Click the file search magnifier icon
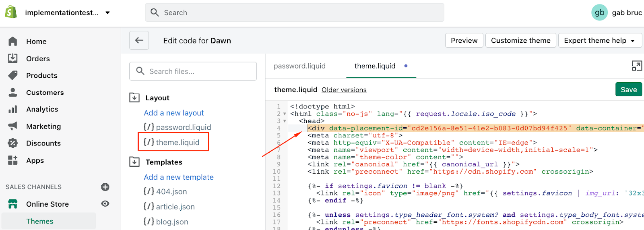The image size is (644, 230). 140,71
